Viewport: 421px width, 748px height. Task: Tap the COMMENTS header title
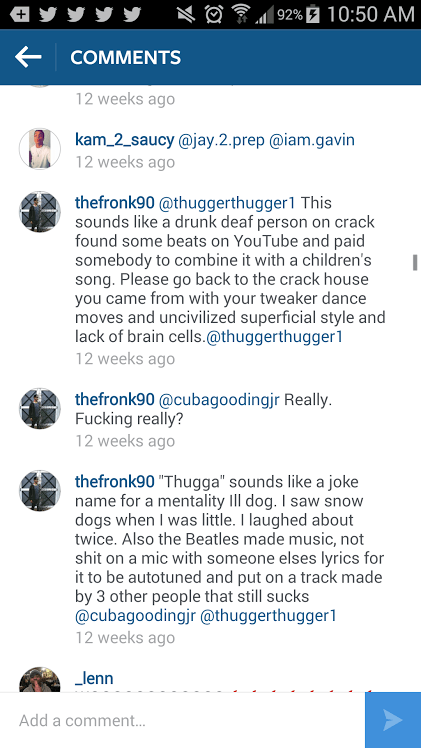(125, 57)
